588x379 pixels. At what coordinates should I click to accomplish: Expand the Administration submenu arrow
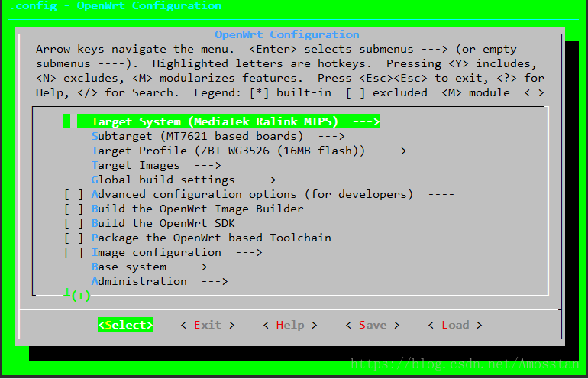pos(215,281)
